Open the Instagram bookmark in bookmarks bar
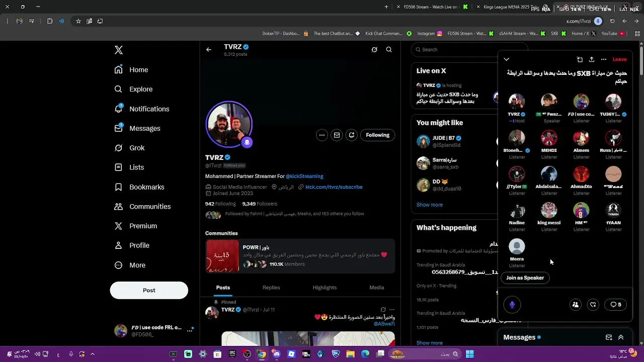The image size is (644, 362). click(x=430, y=34)
